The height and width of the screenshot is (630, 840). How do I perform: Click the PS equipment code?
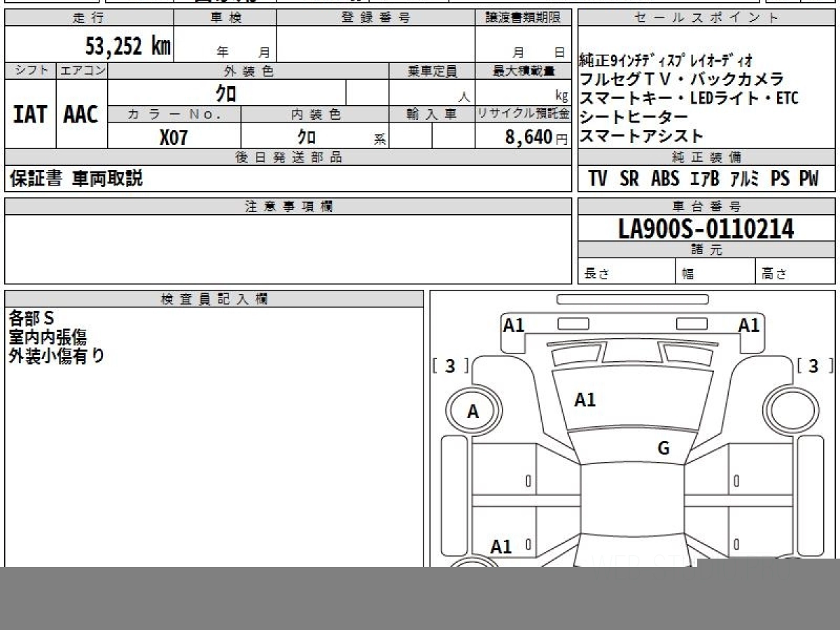pyautogui.click(x=780, y=179)
